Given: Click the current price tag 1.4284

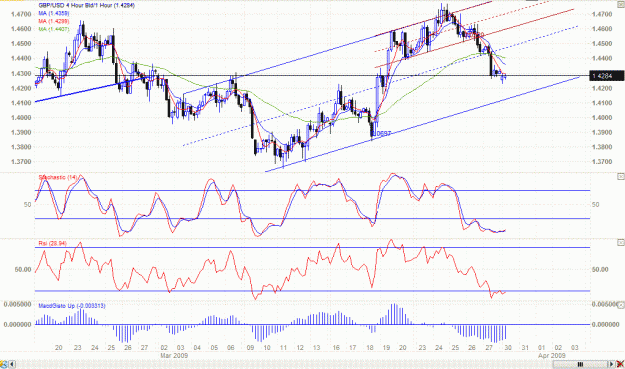Looking at the screenshot, I should pos(606,76).
